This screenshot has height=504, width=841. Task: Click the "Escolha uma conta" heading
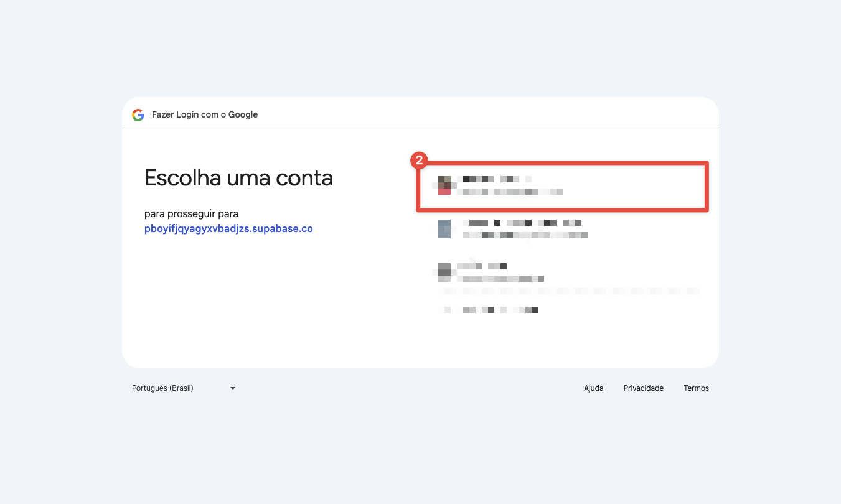(x=238, y=178)
